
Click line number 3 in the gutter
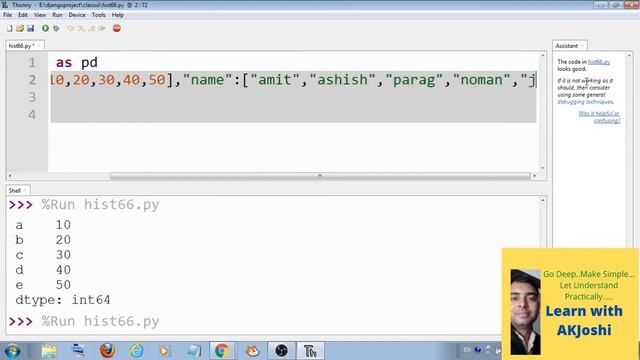tap(32, 97)
